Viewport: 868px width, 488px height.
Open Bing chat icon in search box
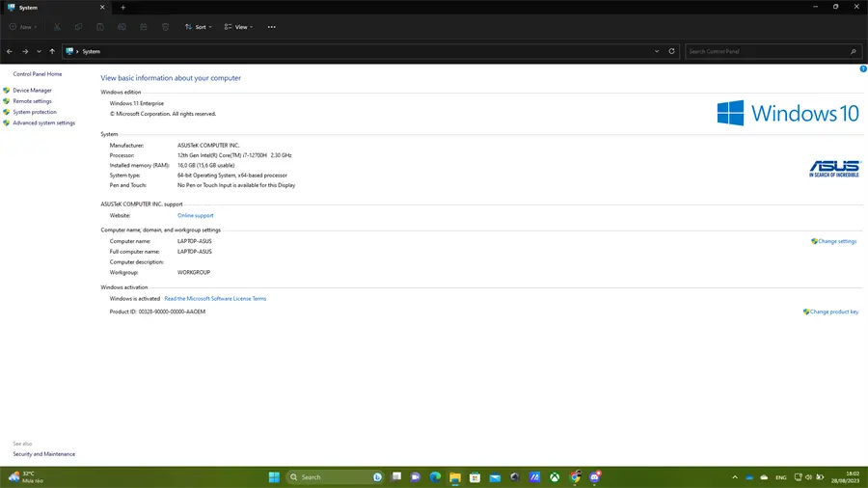click(377, 477)
